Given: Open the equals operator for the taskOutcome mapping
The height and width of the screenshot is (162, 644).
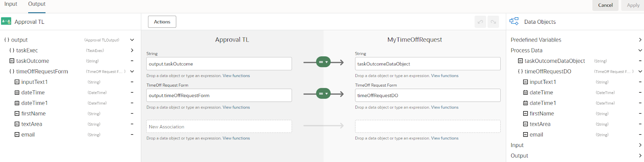Looking at the screenshot, I should [323, 62].
